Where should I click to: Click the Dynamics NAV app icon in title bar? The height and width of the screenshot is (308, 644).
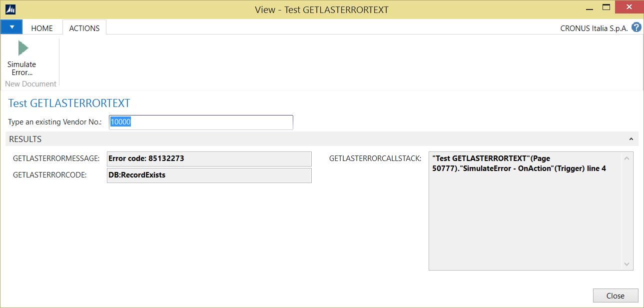tap(10, 9)
